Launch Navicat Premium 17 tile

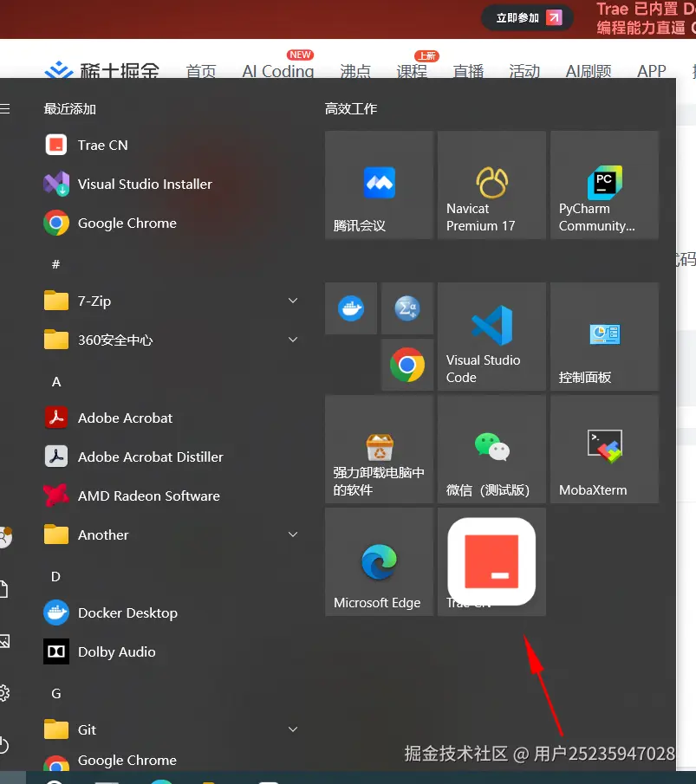[491, 185]
